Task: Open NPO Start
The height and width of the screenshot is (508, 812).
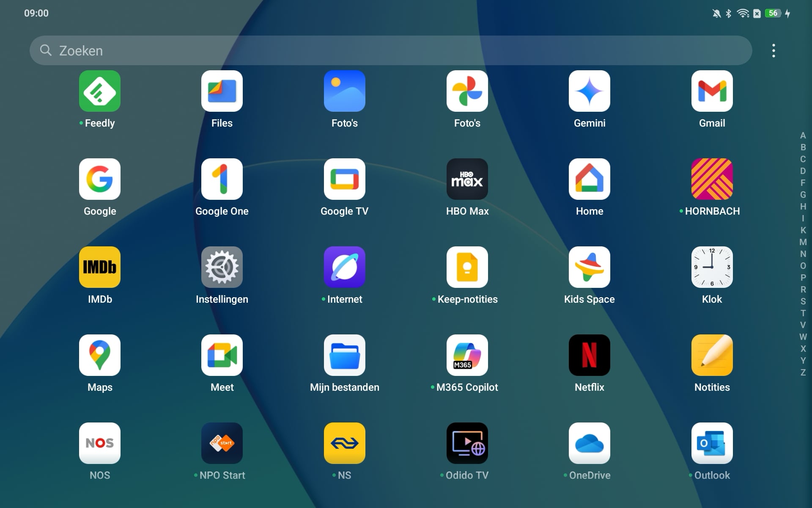Action: 222,443
